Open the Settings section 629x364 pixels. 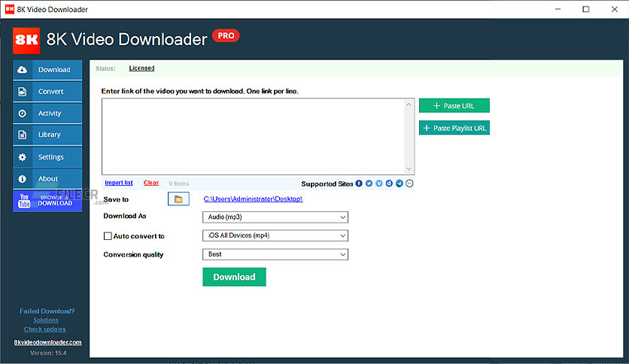(x=47, y=156)
